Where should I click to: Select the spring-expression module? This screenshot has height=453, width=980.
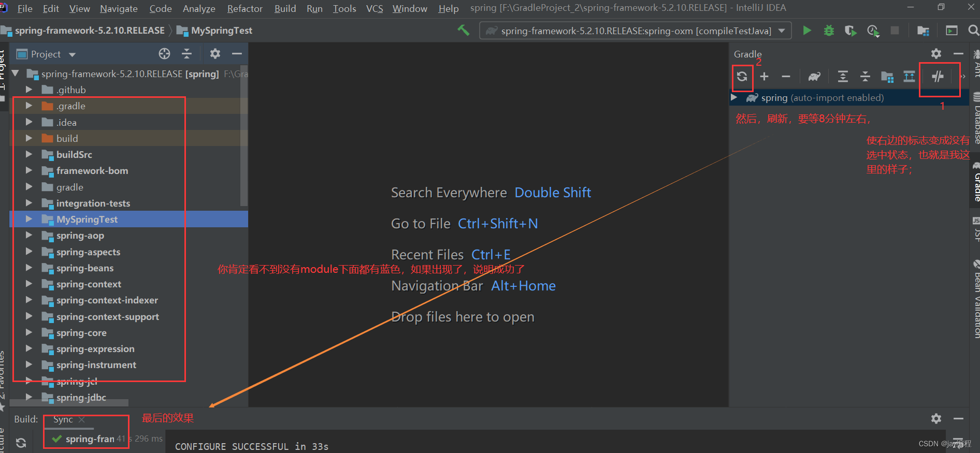tap(95, 348)
